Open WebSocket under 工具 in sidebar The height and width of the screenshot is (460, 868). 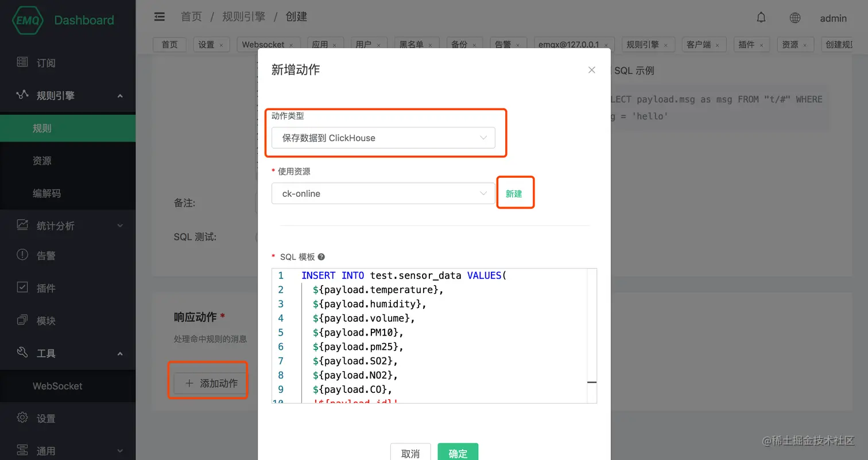click(x=68, y=386)
